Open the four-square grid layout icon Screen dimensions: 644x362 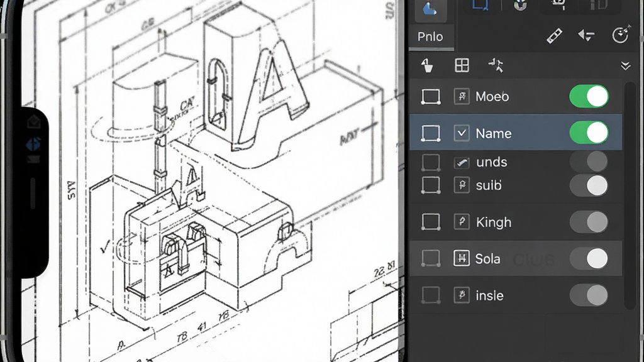click(x=462, y=65)
